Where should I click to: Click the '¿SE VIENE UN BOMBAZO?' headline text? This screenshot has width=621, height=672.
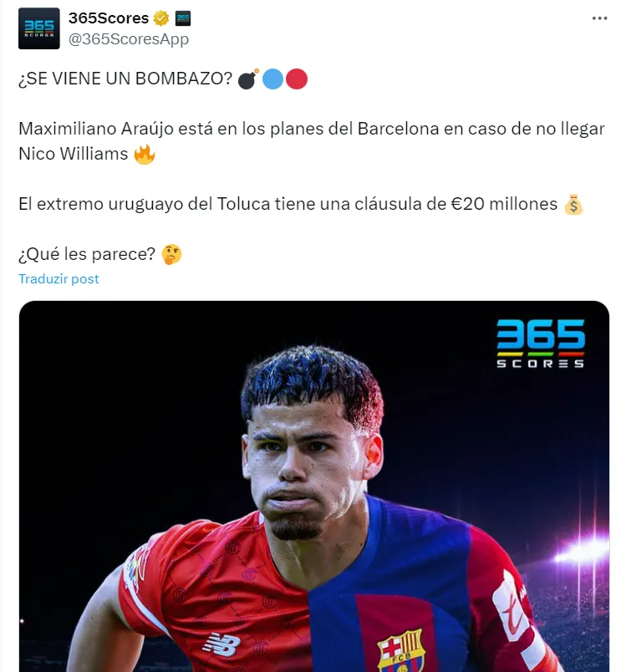pyautogui.click(x=125, y=79)
